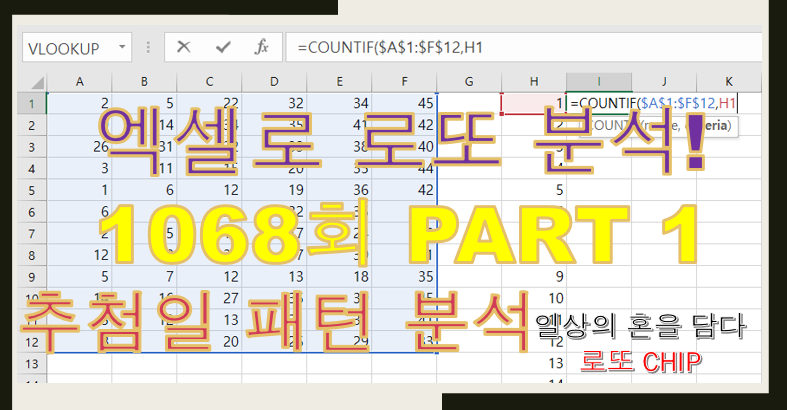Select cell D5 containing 19
Viewport: 787px width, 410px height.
[274, 190]
